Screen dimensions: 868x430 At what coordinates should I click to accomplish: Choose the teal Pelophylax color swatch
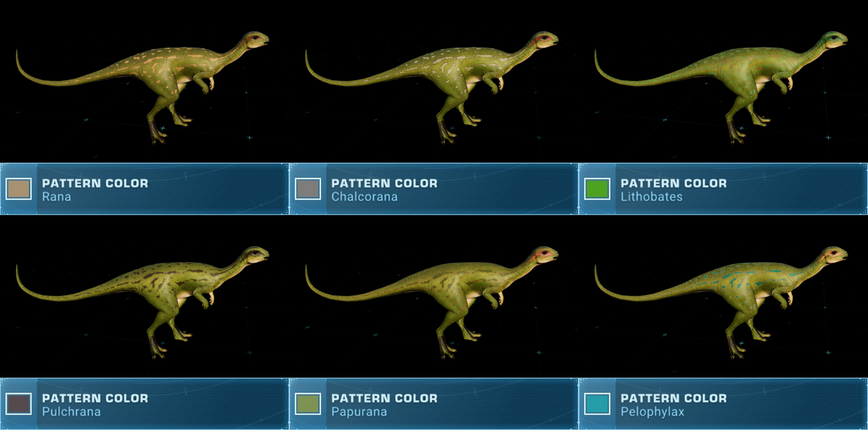597,404
